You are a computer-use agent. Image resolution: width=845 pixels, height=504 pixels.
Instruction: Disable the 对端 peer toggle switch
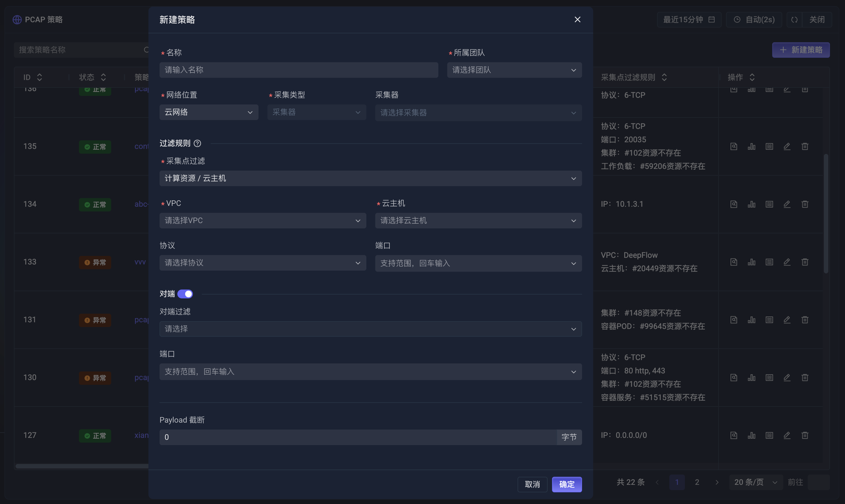(185, 294)
